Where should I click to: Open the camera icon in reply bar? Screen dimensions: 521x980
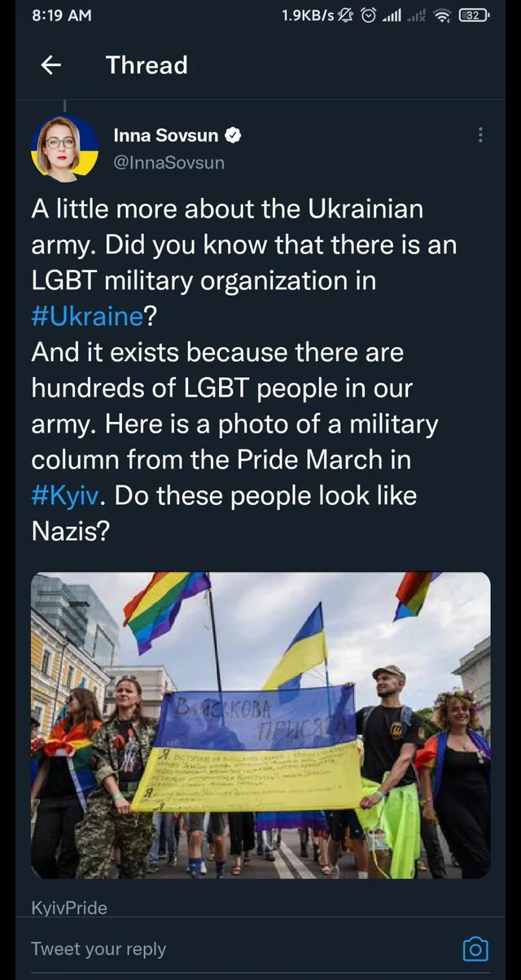point(475,948)
